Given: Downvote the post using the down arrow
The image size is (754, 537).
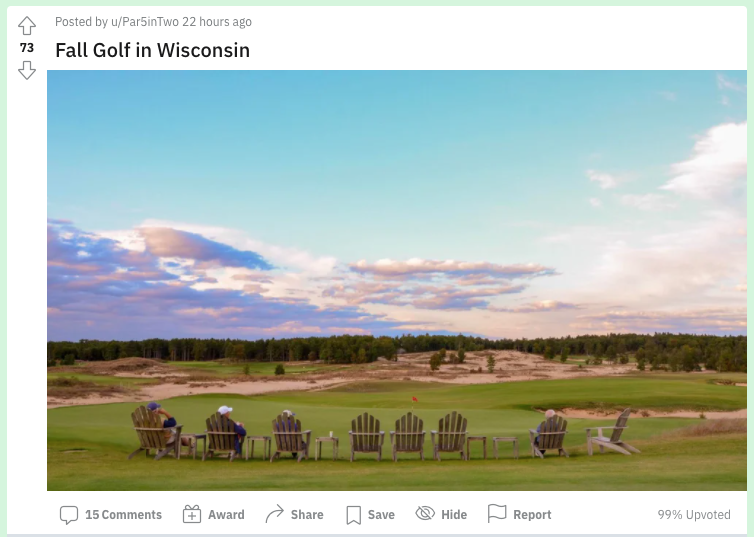Looking at the screenshot, I should tap(27, 70).
